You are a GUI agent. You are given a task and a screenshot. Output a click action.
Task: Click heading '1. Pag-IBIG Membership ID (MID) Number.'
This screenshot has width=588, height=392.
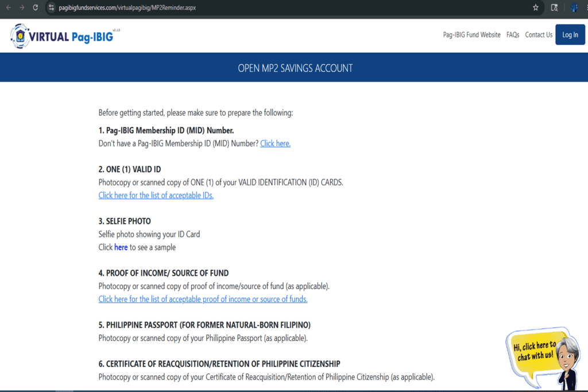[166, 130]
